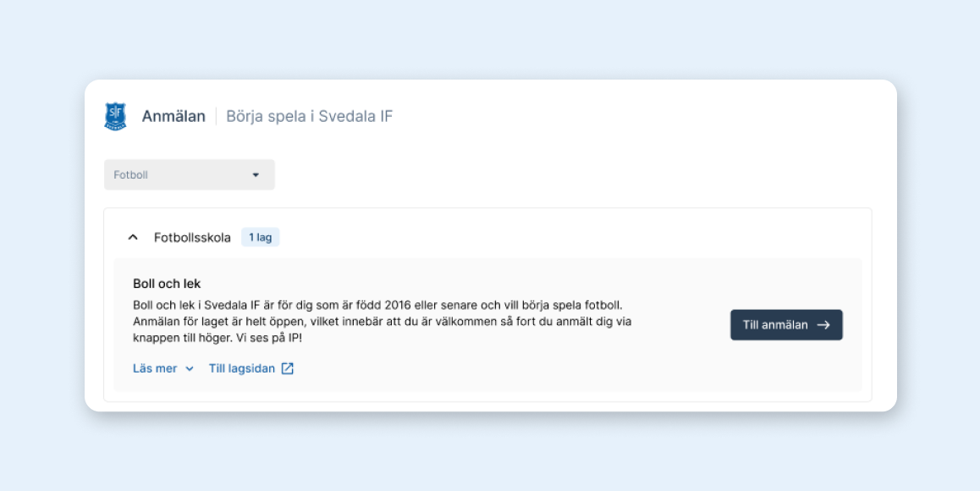
Task: Click the Fotbollsskola group label
Action: tap(192, 238)
